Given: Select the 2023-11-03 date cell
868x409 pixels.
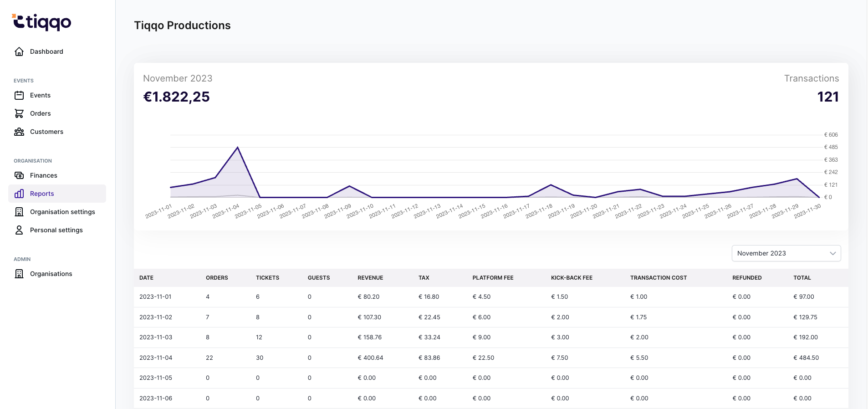Looking at the screenshot, I should point(156,337).
